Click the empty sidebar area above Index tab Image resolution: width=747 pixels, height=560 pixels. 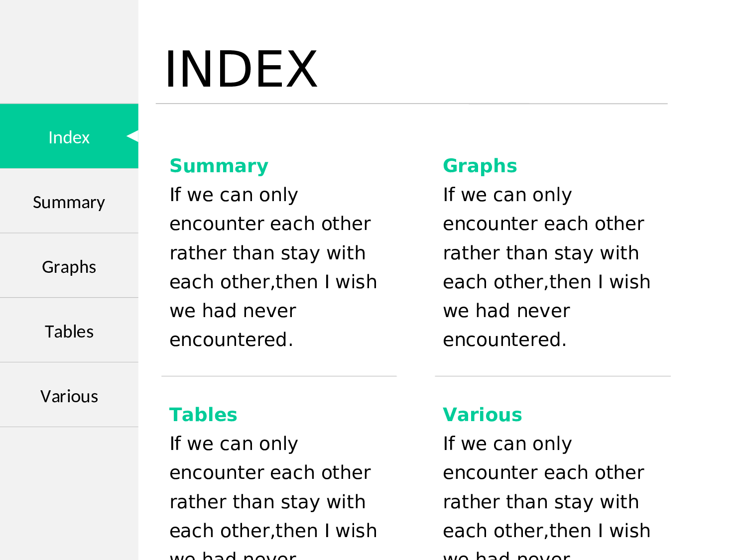[x=69, y=50]
